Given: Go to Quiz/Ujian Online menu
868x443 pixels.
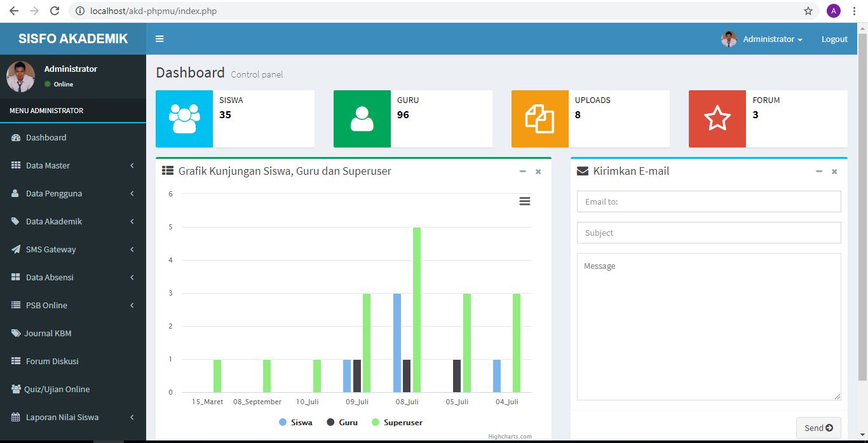Looking at the screenshot, I should pyautogui.click(x=57, y=389).
